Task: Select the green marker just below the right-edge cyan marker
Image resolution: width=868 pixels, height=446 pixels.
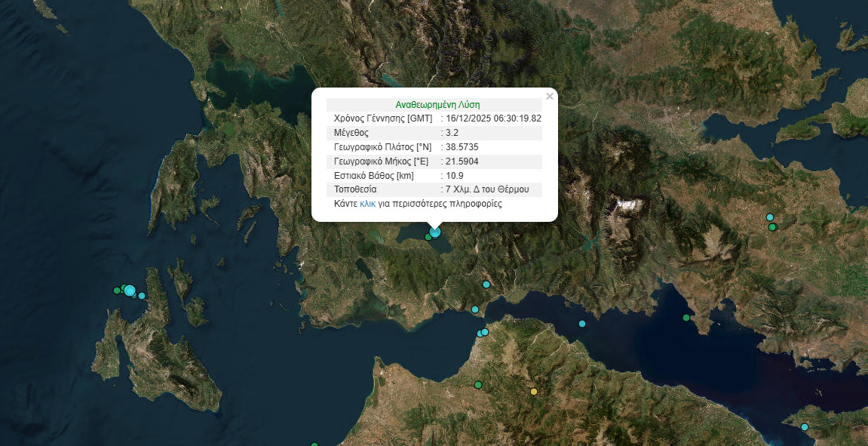Action: coord(772,227)
